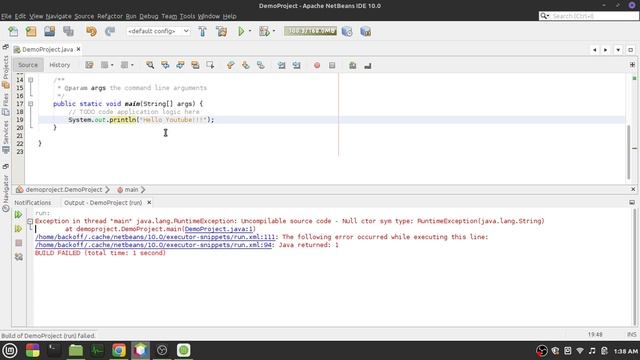The image size is (640, 360).
Task: Click the Shift Line Left editor icon
Action: [281, 65]
